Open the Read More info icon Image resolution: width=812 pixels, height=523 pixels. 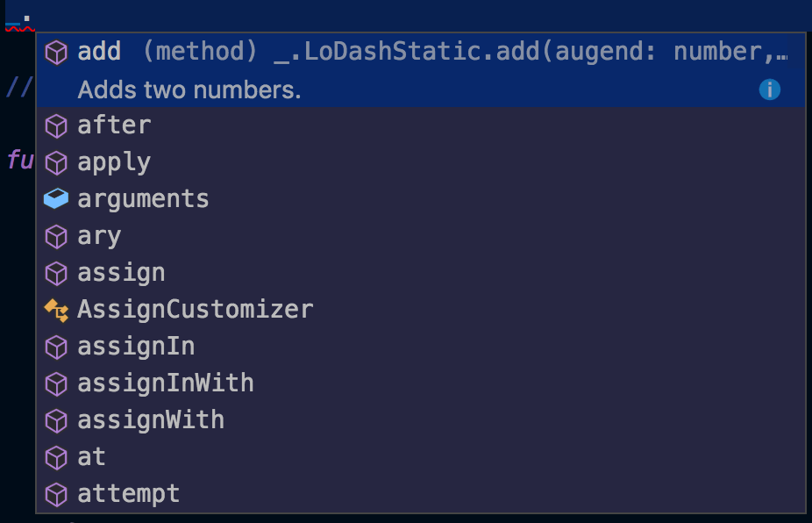pos(769,90)
